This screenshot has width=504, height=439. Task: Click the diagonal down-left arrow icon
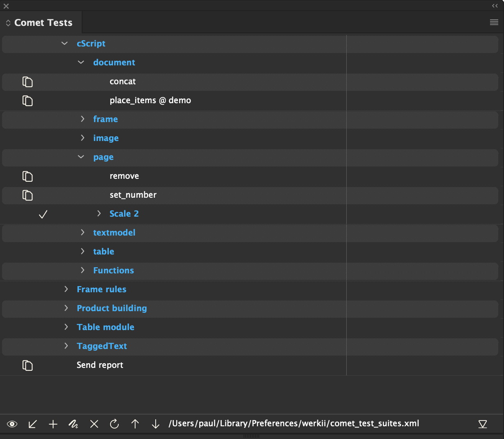(x=32, y=424)
